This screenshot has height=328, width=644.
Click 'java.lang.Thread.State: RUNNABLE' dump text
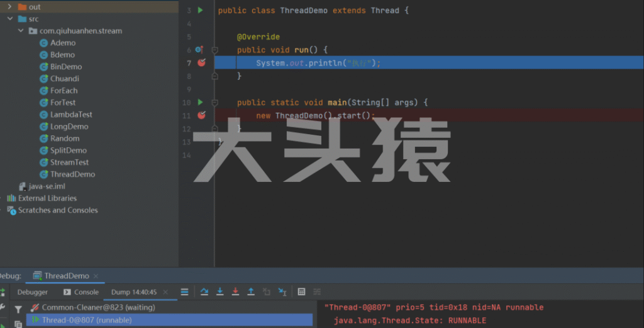coord(410,320)
